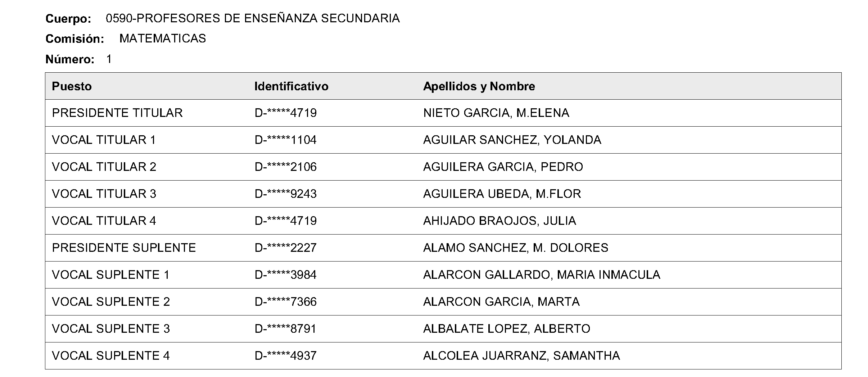This screenshot has height=377, width=868.
Task: Select identifier D-*****7366
Action: [x=285, y=302]
